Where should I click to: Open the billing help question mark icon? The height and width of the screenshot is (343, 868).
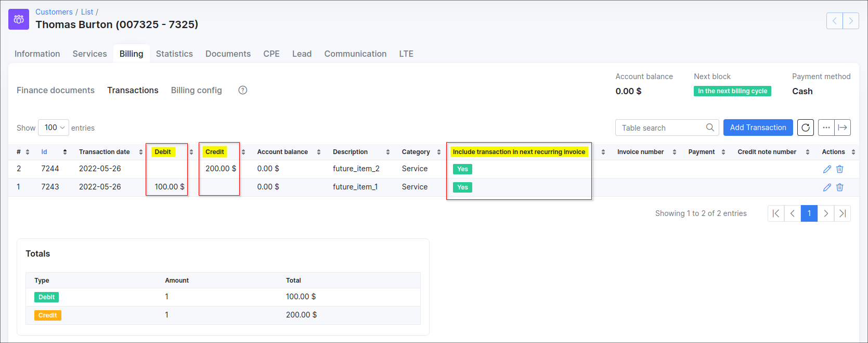coord(243,90)
